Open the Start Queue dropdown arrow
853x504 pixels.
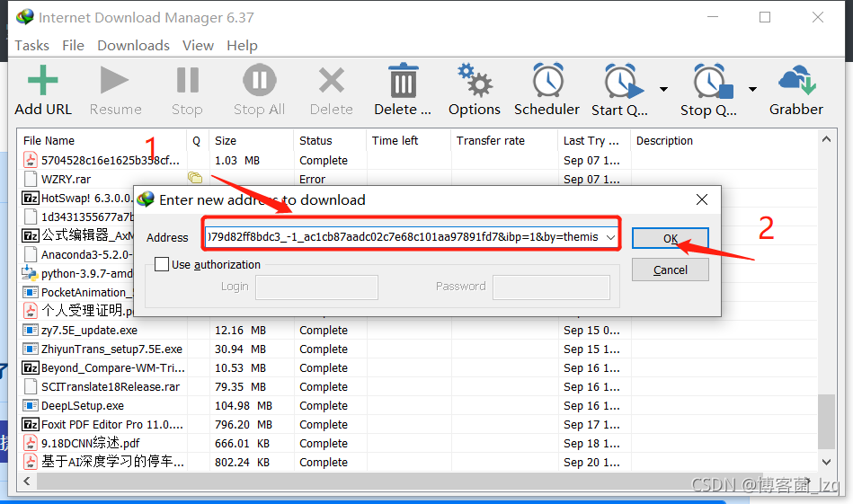click(x=663, y=89)
